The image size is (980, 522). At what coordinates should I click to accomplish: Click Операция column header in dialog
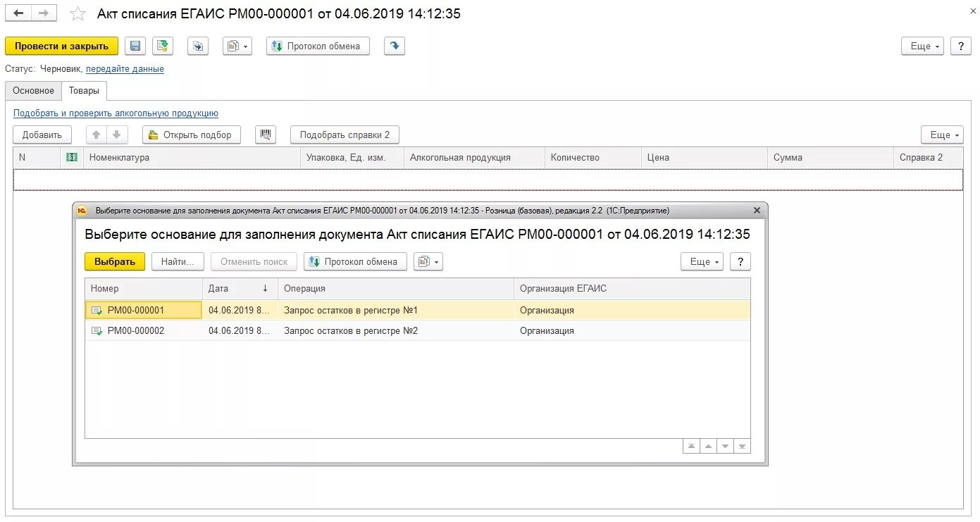point(396,289)
